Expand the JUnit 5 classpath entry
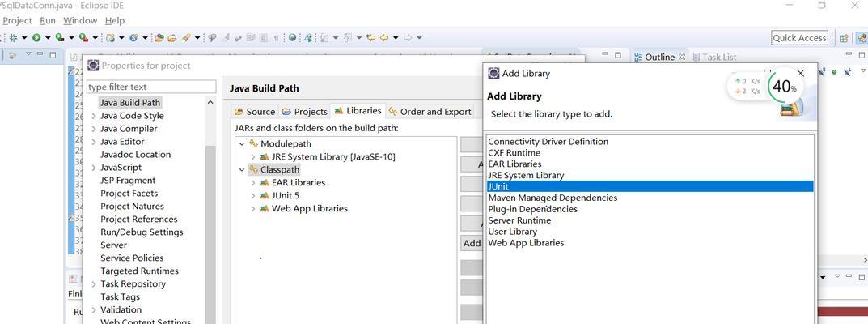868x324 pixels. click(x=253, y=195)
